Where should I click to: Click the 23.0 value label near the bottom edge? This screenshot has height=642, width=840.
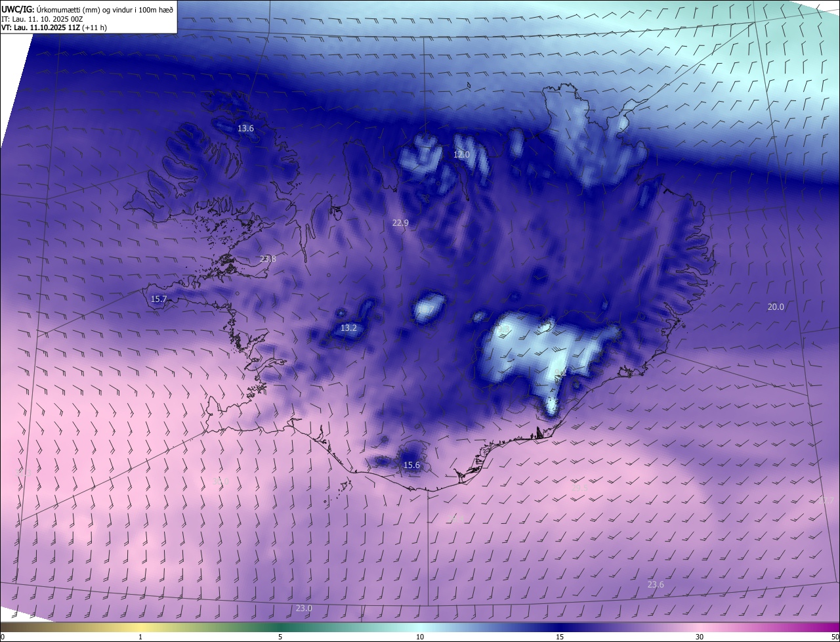304,608
